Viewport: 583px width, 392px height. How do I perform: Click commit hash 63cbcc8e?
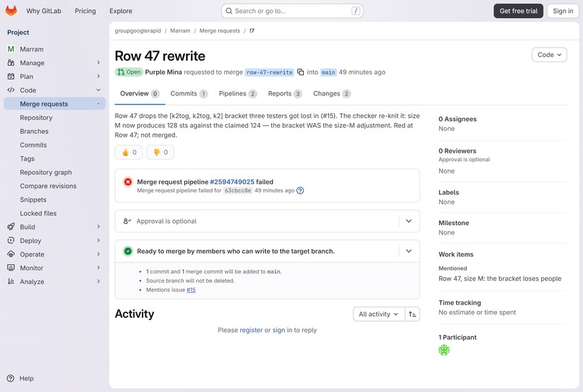(x=238, y=190)
